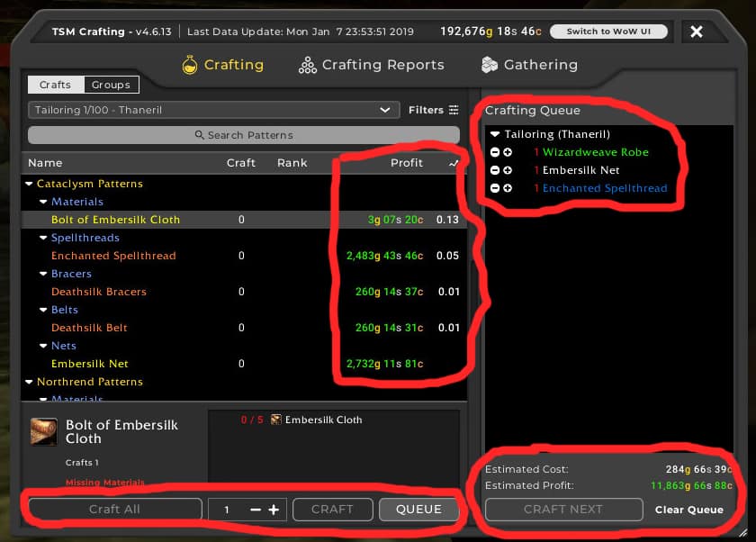
Task: Click the craft quantity field showing 1
Action: point(227,510)
